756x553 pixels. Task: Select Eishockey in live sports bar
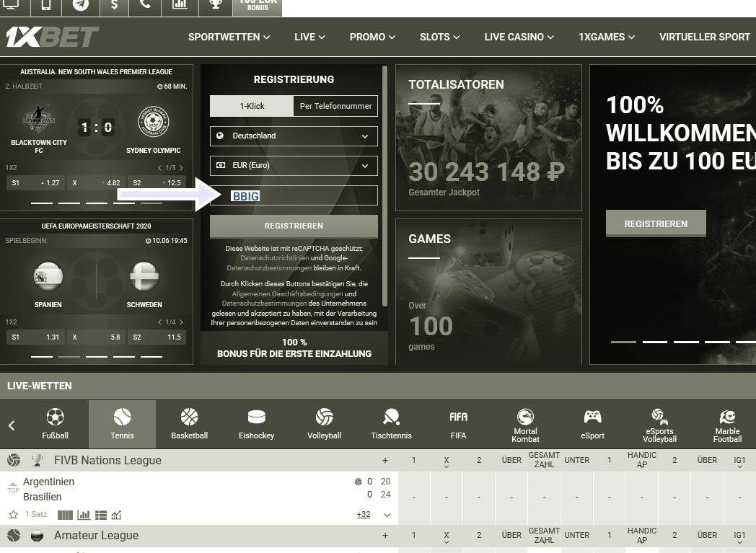(x=257, y=425)
